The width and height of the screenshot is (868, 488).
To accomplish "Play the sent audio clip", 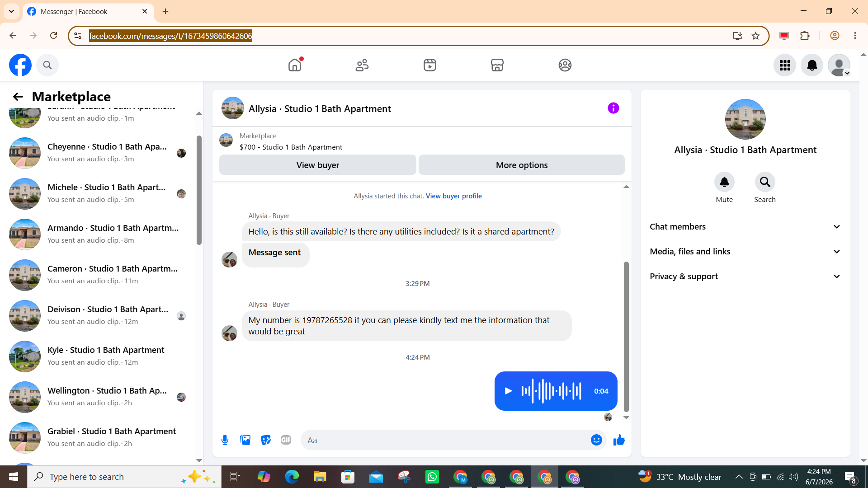I will tap(508, 391).
